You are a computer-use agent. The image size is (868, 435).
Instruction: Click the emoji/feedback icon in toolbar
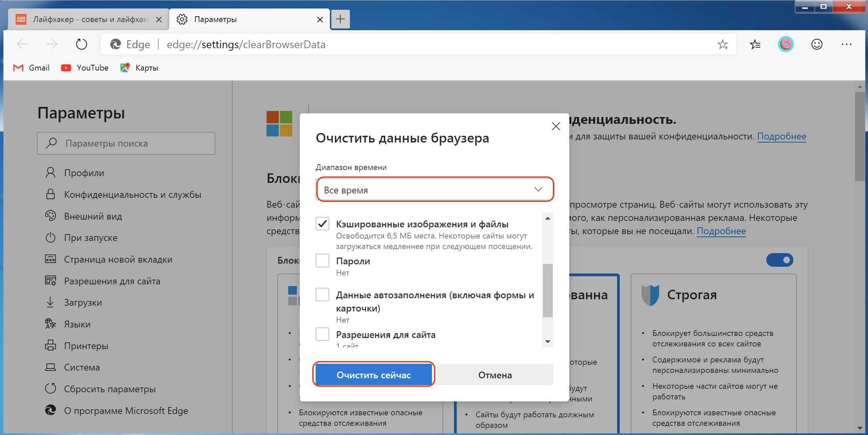click(816, 44)
